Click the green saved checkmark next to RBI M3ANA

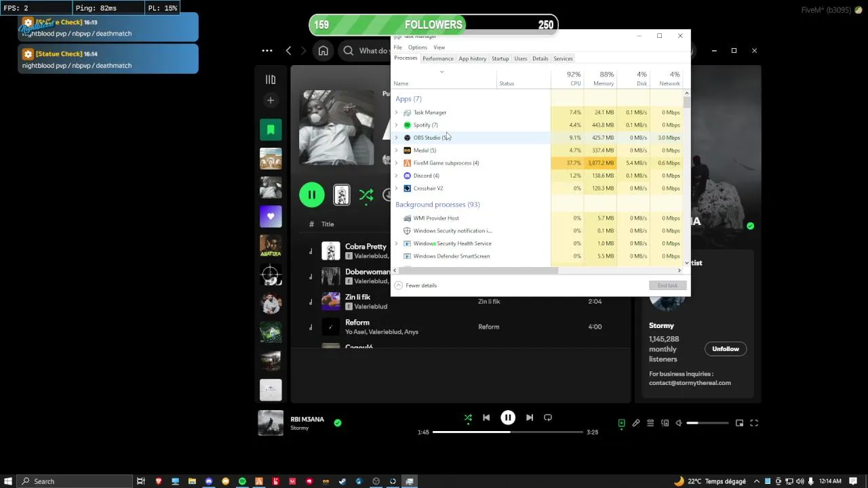click(338, 423)
